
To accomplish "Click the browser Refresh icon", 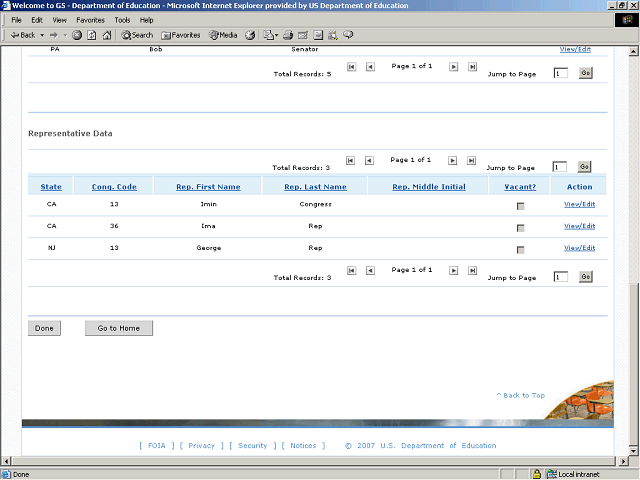I will pos(91,35).
